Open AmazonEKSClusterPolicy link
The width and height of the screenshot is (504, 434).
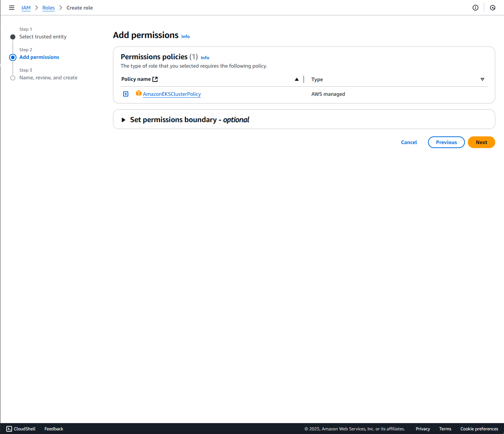coord(172,94)
